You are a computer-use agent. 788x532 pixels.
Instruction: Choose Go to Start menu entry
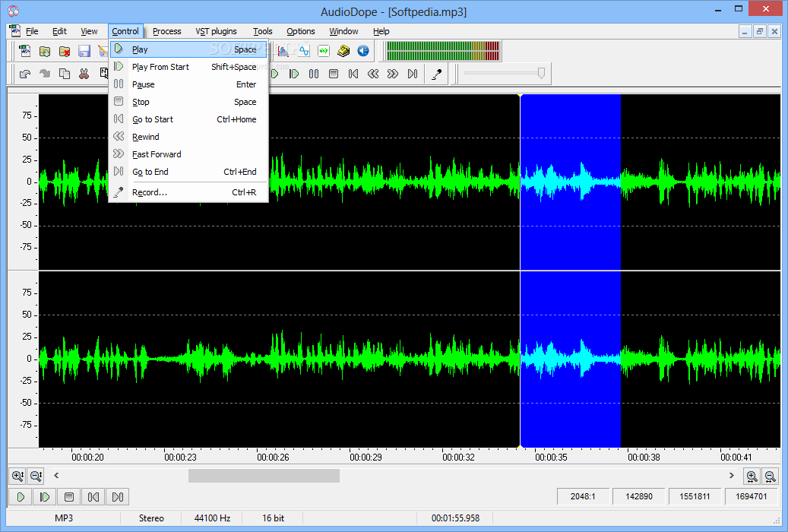(188, 119)
